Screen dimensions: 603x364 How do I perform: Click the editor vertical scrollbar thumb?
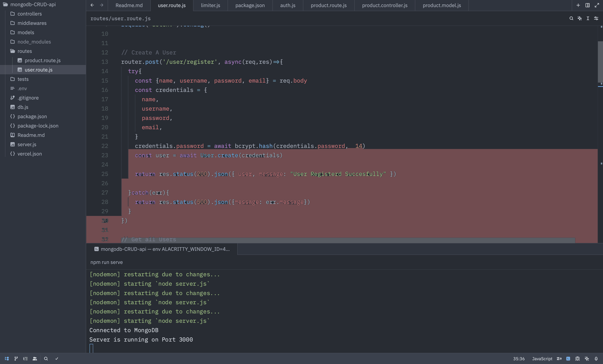600,62
